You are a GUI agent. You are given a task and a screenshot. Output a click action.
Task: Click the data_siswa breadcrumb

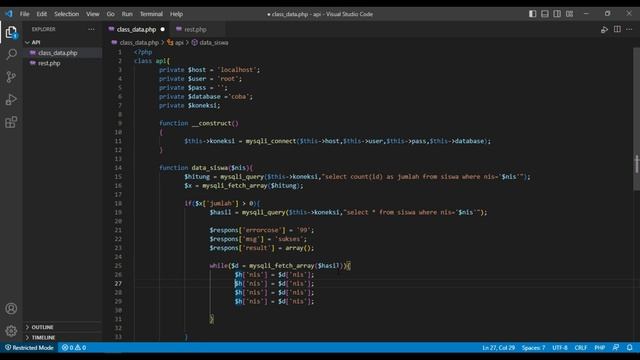(213, 42)
